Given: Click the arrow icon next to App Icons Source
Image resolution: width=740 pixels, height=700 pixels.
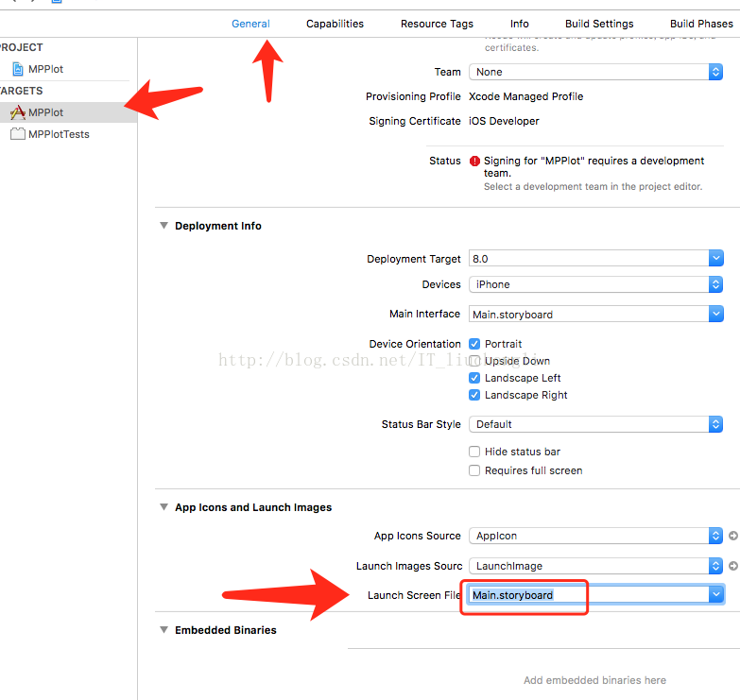Looking at the screenshot, I should [x=733, y=536].
